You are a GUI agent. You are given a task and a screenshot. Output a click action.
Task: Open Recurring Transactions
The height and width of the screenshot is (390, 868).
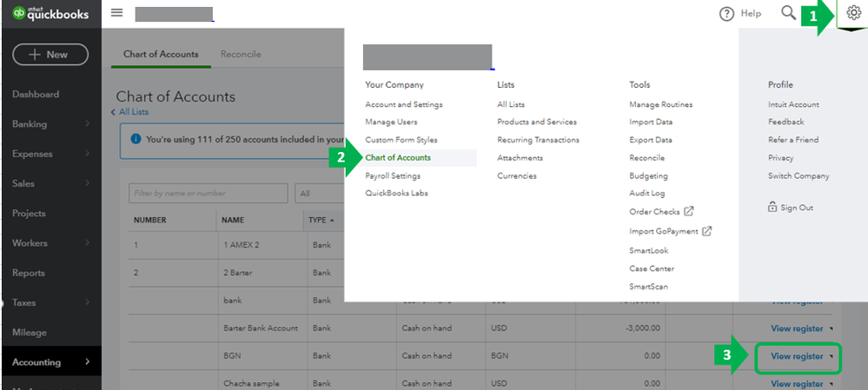click(x=538, y=140)
